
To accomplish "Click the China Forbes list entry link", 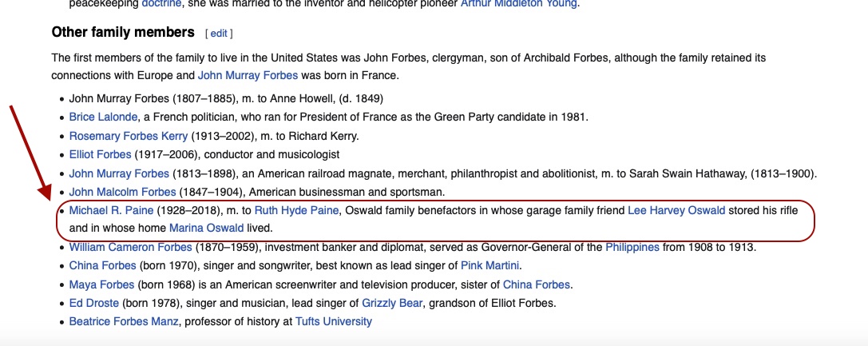I will pos(102,266).
